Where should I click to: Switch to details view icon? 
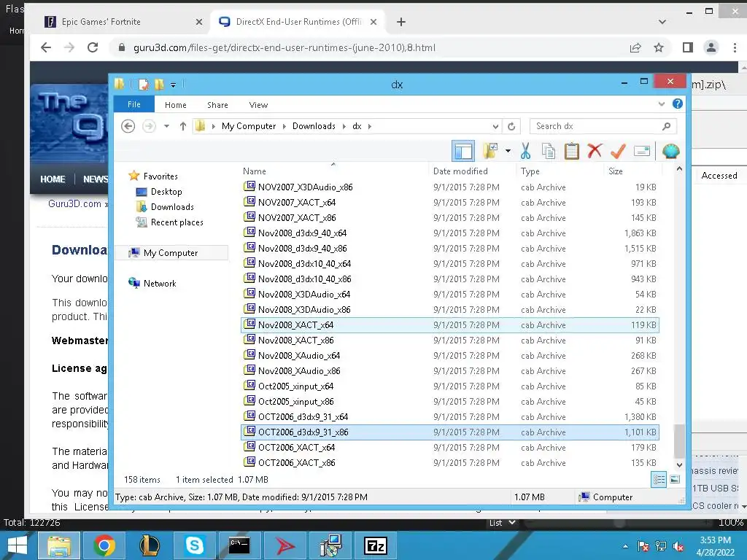(659, 480)
